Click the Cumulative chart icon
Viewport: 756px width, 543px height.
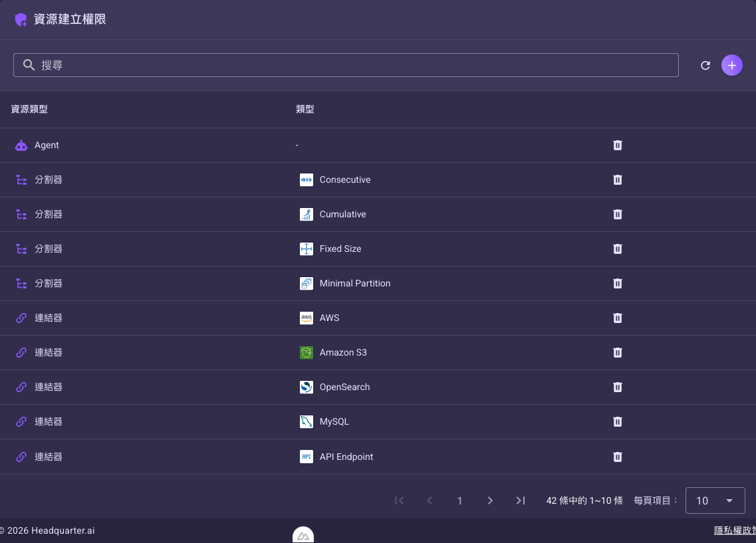306,215
